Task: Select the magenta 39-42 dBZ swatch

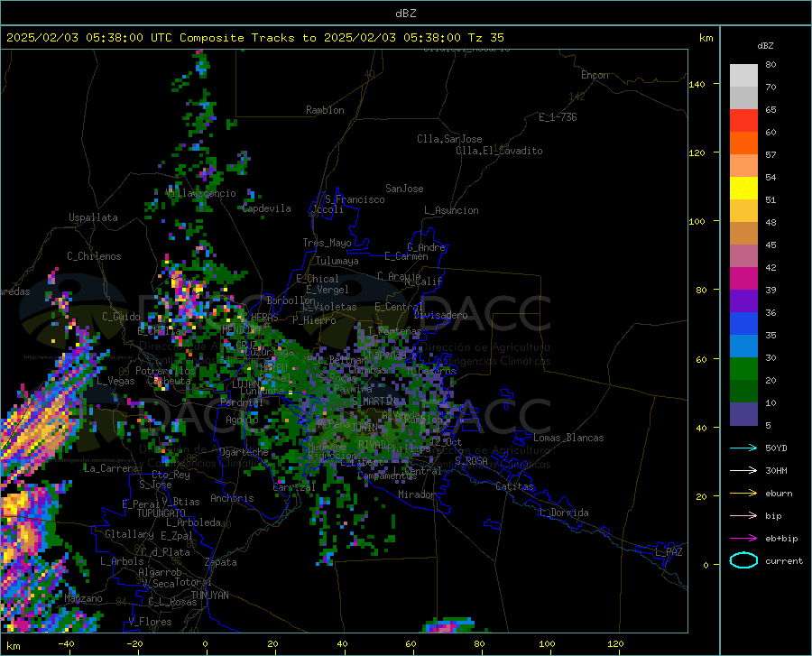Action: 743,279
